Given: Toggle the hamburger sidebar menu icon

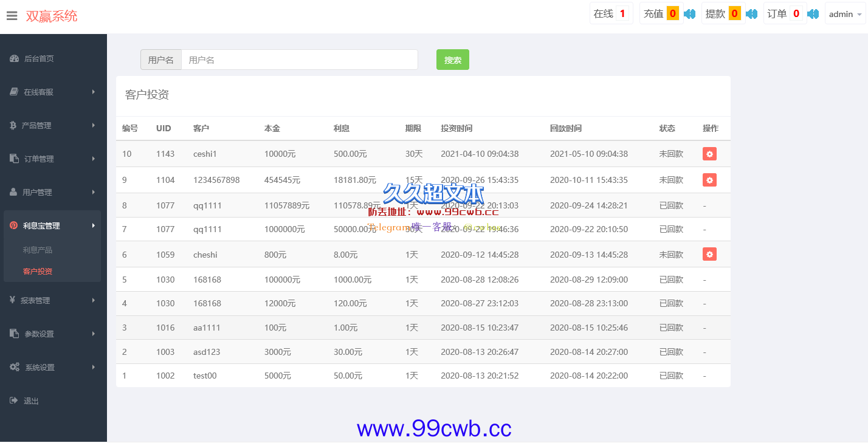Looking at the screenshot, I should click(12, 16).
